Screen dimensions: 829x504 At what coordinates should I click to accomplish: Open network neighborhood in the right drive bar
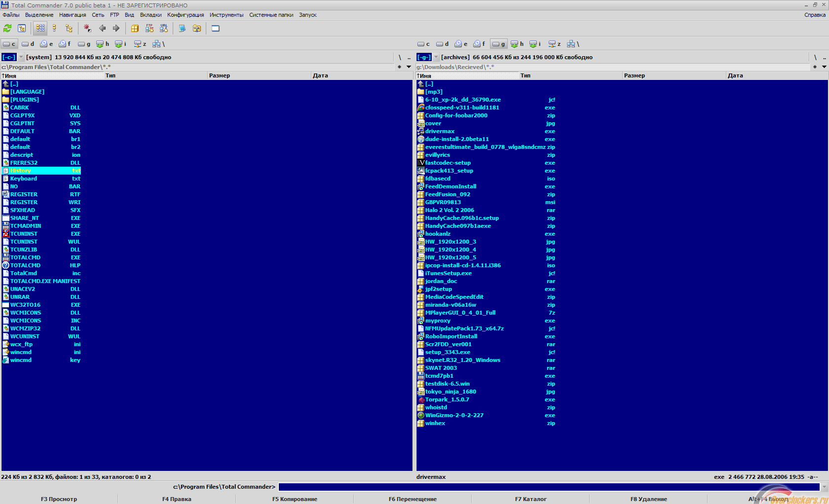pos(573,44)
